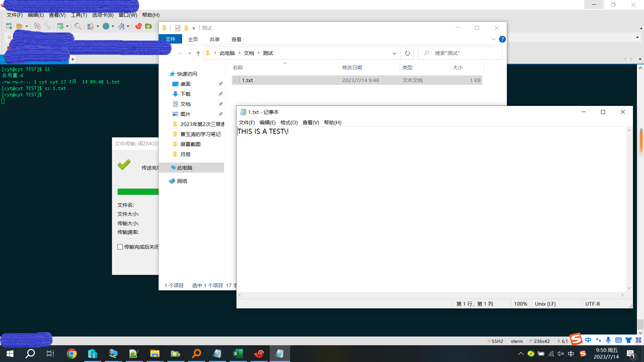The width and height of the screenshot is (644, 362).
Task: Click the Sogou toolbox four-squares icon
Action: (638, 340)
